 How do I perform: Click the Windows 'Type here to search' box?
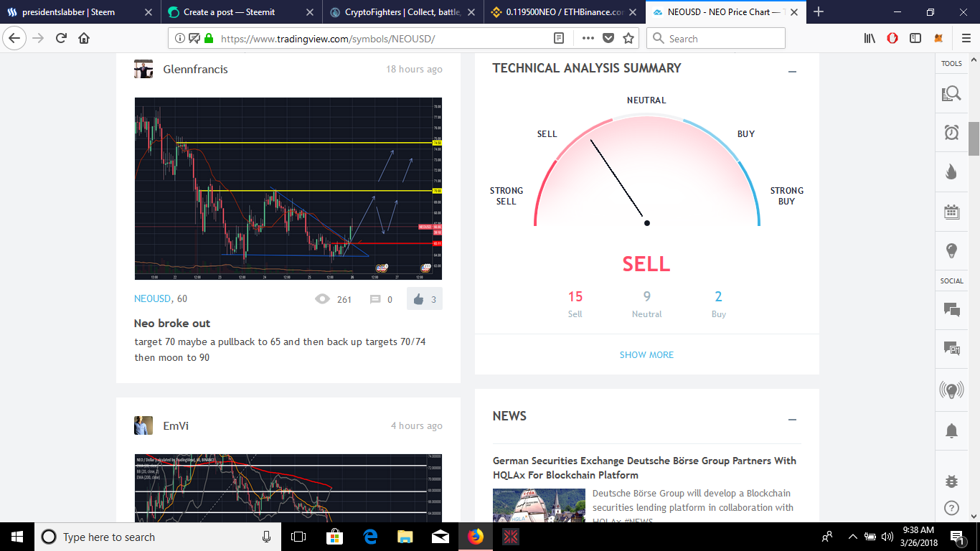tap(156, 537)
